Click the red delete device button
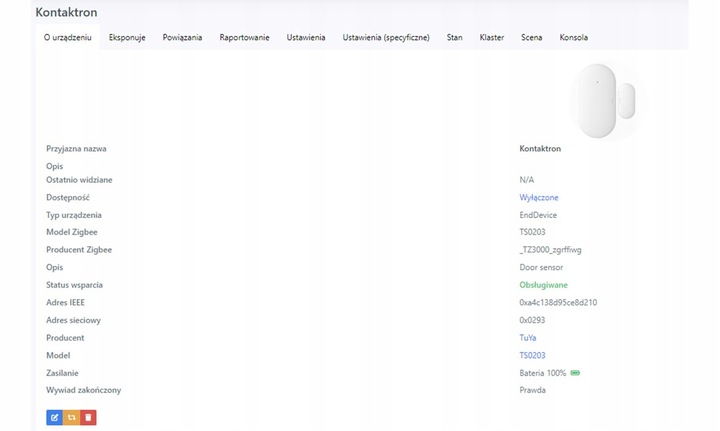 pyautogui.click(x=88, y=417)
